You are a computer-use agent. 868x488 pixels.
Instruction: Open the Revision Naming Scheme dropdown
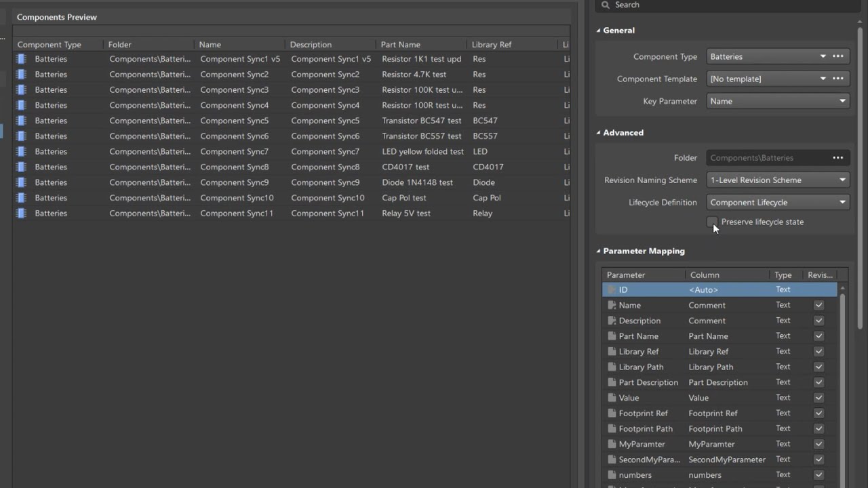pyautogui.click(x=778, y=180)
